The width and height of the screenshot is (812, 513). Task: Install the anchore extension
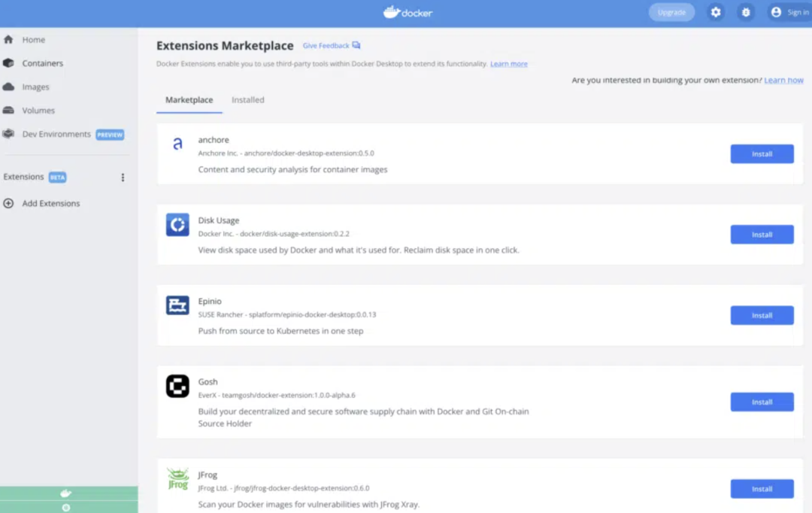(x=762, y=154)
